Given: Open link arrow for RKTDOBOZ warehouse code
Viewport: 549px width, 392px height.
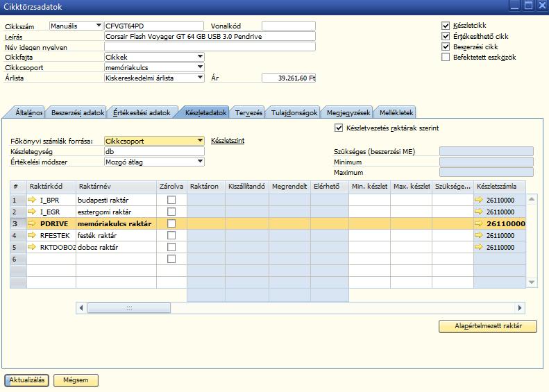Looking at the screenshot, I should (x=32, y=247).
